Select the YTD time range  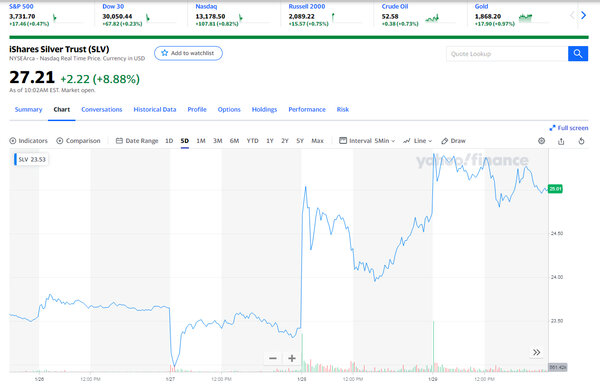(x=253, y=141)
